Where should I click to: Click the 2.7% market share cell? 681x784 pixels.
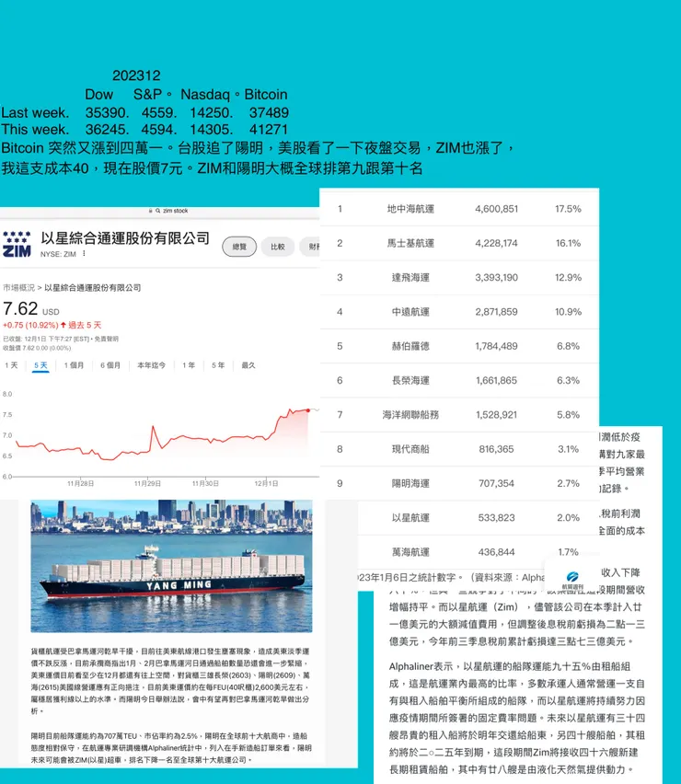tap(569, 483)
